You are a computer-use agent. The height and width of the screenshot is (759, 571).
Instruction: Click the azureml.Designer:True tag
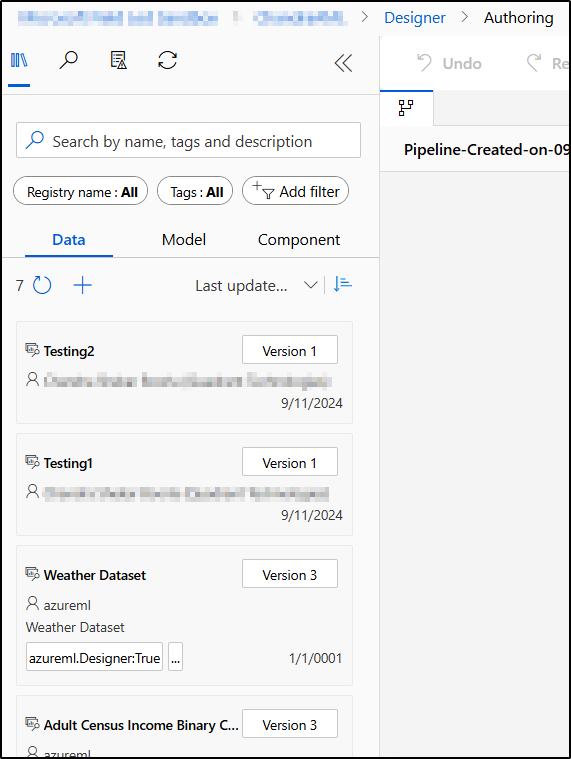coord(94,657)
